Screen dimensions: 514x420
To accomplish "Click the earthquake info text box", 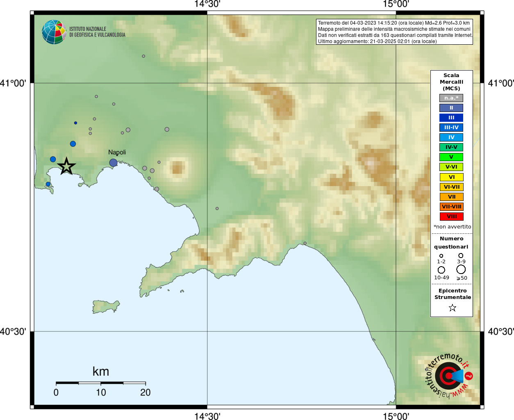I will tap(394, 32).
